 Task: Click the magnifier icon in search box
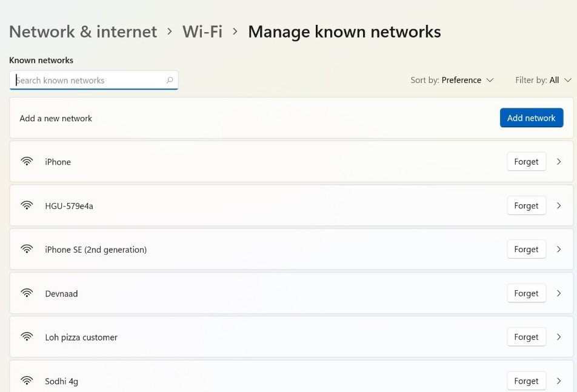click(170, 80)
